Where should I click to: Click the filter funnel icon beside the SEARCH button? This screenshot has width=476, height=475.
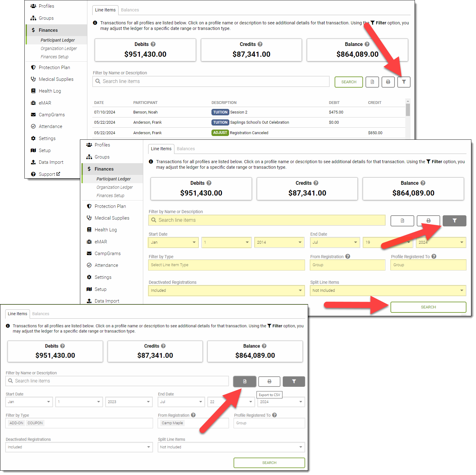[x=403, y=82]
